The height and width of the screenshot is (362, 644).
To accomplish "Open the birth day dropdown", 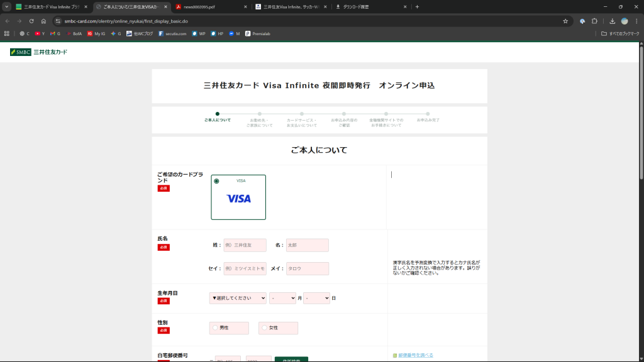I will [316, 298].
